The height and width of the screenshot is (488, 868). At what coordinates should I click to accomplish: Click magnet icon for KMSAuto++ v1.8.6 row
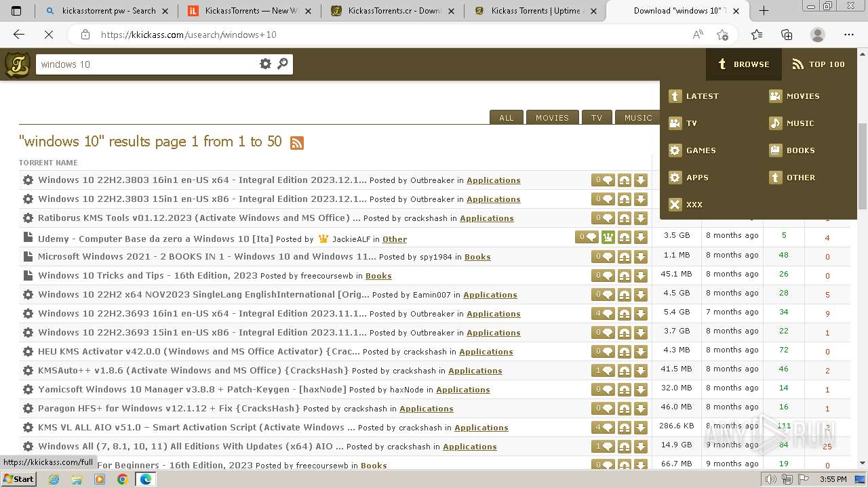point(625,371)
